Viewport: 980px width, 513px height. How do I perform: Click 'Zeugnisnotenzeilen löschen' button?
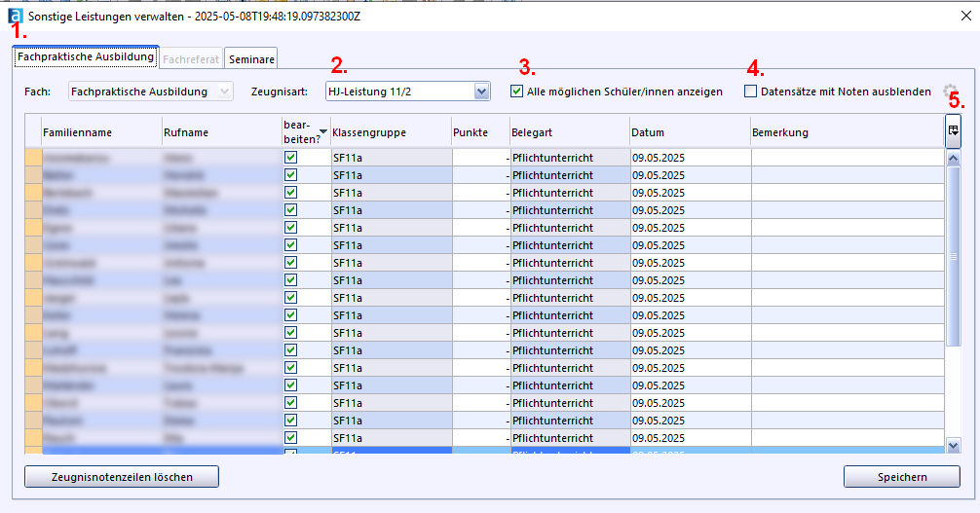pyautogui.click(x=122, y=477)
